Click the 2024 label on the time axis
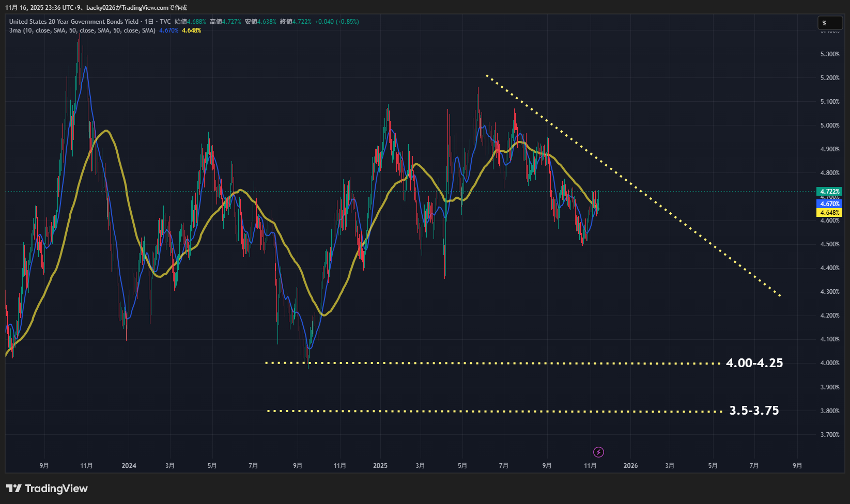This screenshot has height=504, width=850. coord(129,466)
